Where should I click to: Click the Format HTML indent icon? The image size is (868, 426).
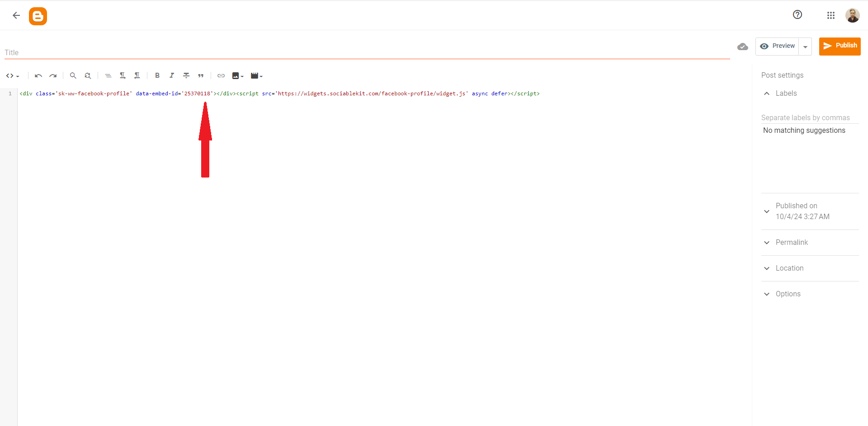pos(108,76)
